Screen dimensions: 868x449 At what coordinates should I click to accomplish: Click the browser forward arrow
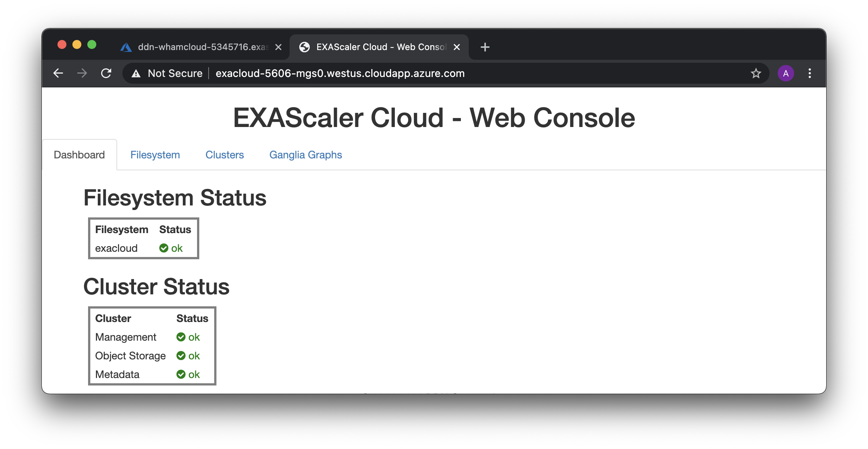[82, 73]
